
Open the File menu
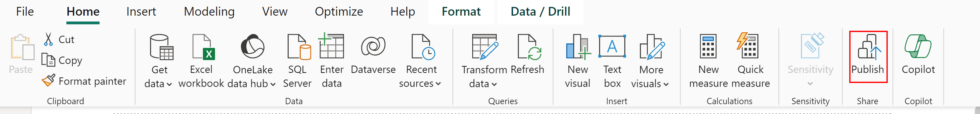25,11
